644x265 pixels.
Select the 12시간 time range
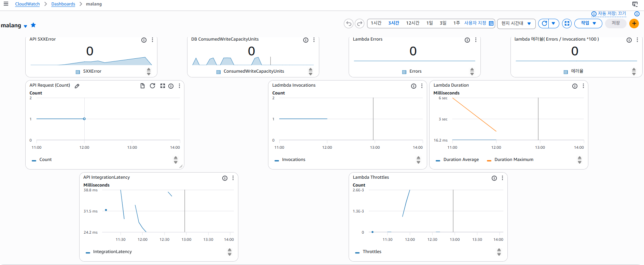412,23
